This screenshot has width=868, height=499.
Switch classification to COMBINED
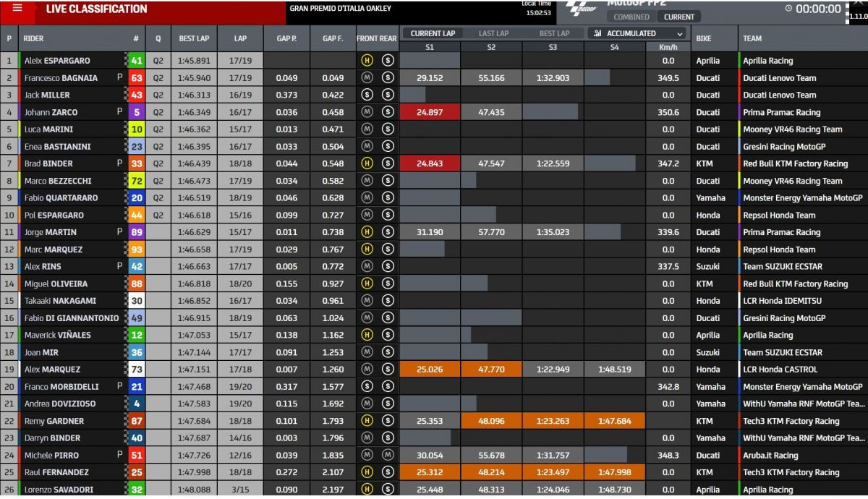coord(631,17)
